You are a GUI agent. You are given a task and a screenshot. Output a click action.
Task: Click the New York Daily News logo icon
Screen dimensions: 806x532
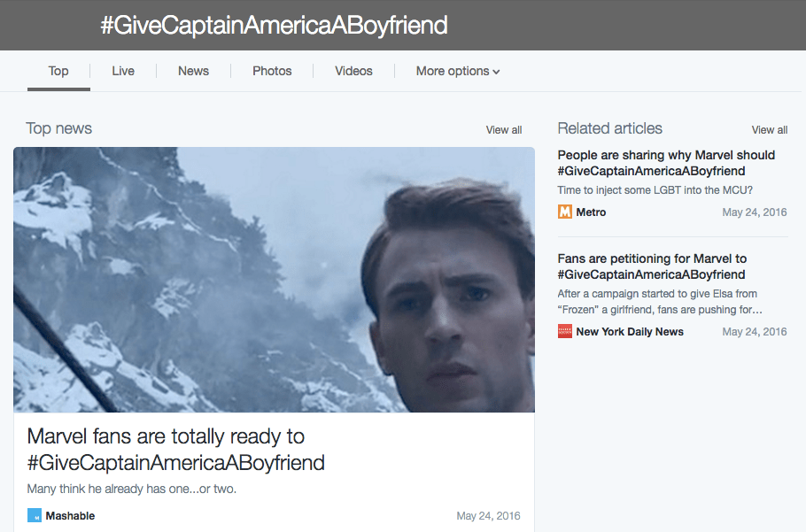[565, 332]
